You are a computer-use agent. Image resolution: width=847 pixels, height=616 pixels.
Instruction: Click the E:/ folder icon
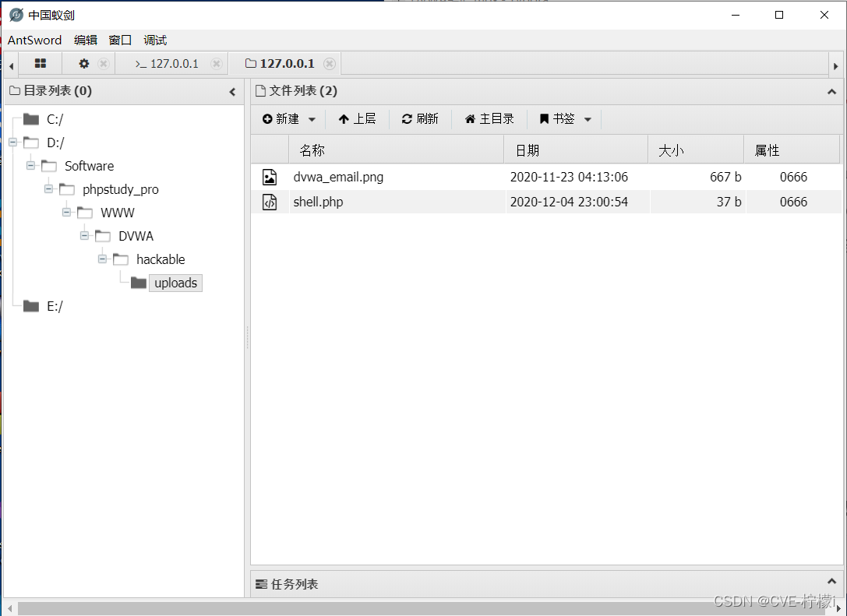point(31,306)
